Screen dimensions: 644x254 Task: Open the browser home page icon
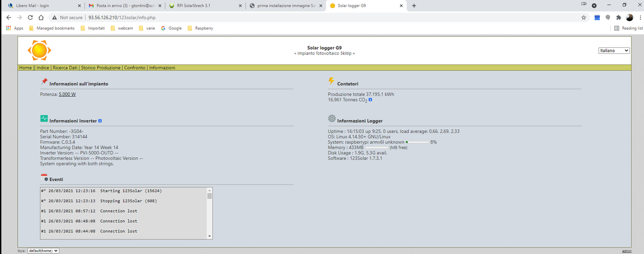(41, 17)
